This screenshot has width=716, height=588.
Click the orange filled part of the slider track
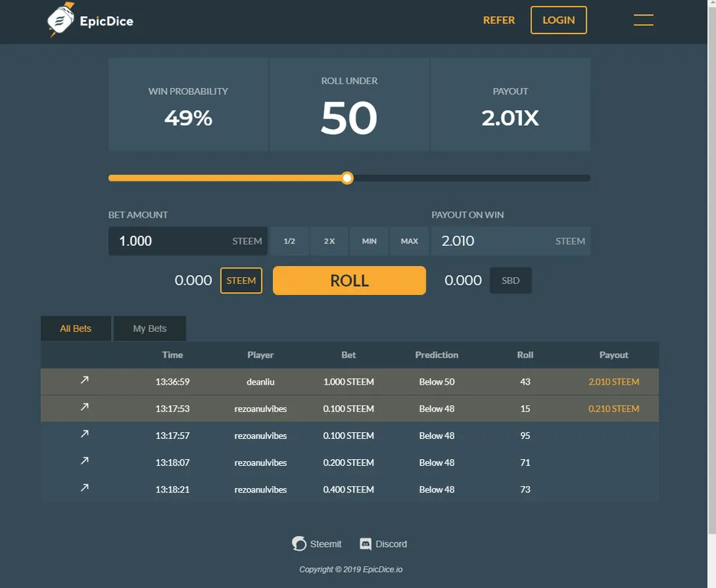pos(224,178)
